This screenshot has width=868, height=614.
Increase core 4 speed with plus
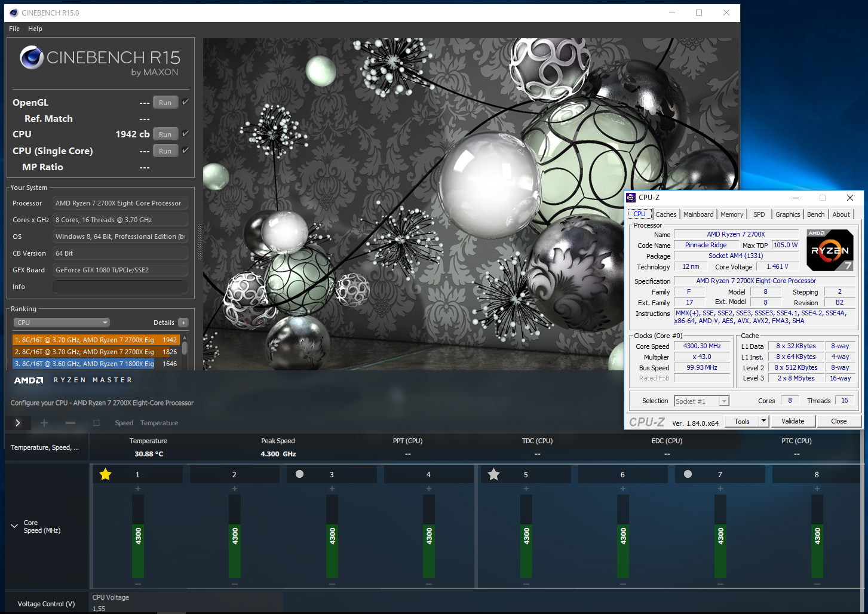(429, 489)
